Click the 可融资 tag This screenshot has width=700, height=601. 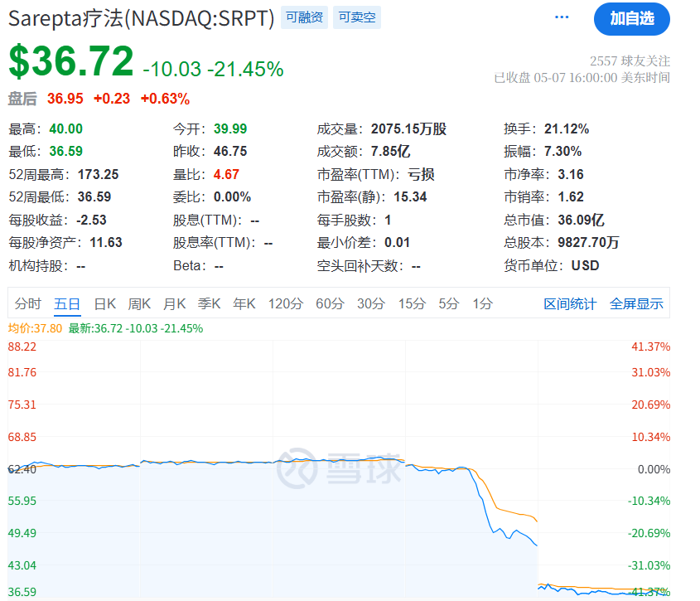(304, 17)
